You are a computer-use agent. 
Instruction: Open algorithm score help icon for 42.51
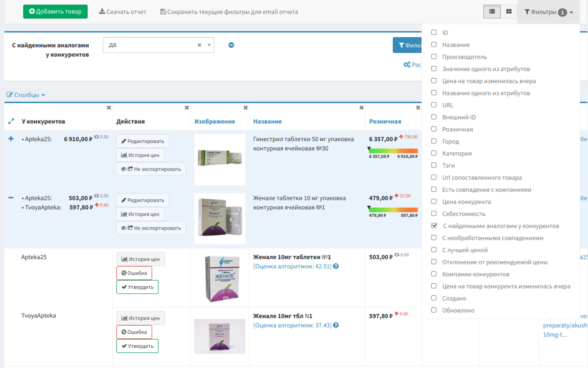[x=336, y=266]
